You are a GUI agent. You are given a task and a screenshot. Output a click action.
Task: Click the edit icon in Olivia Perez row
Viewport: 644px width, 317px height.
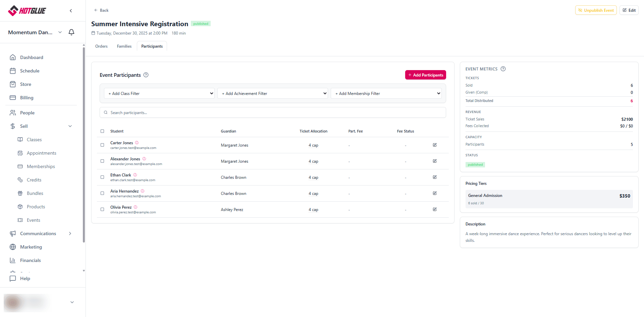coord(435,209)
